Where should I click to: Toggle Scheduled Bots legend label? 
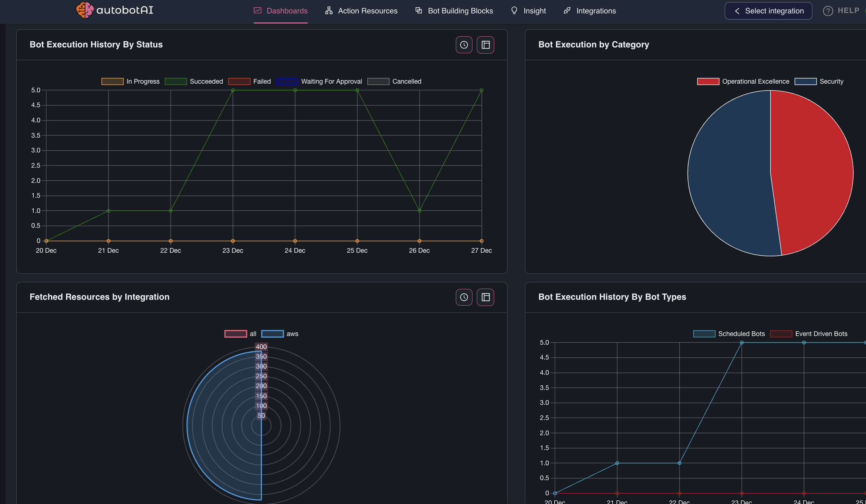[x=741, y=334]
